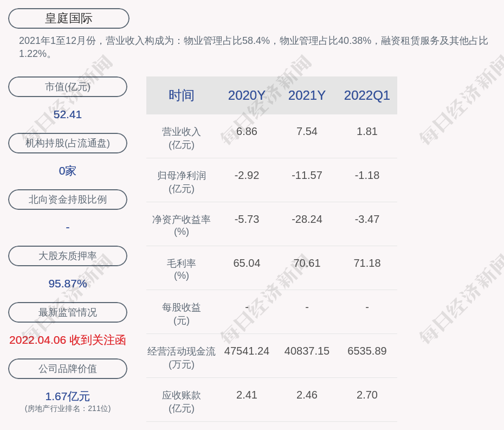
Task: Click the 毛利率(%) row label
Action: (182, 269)
